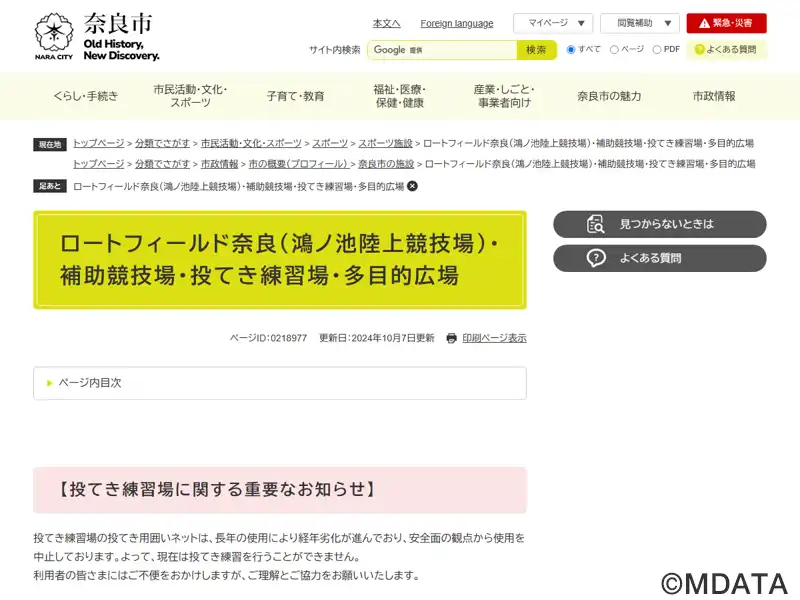Image resolution: width=800 pixels, height=600 pixels.
Task: Select the すべて search radio button
Action: [x=571, y=49]
